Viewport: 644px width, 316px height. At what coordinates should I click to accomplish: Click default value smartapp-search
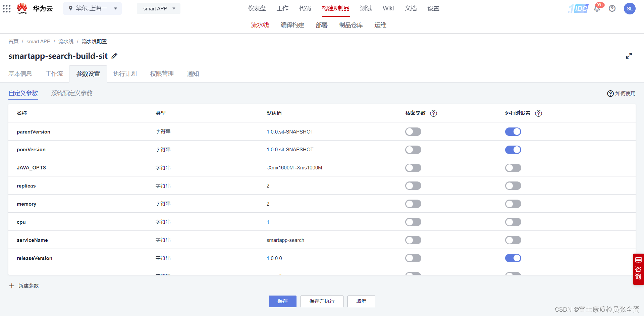[285, 240]
